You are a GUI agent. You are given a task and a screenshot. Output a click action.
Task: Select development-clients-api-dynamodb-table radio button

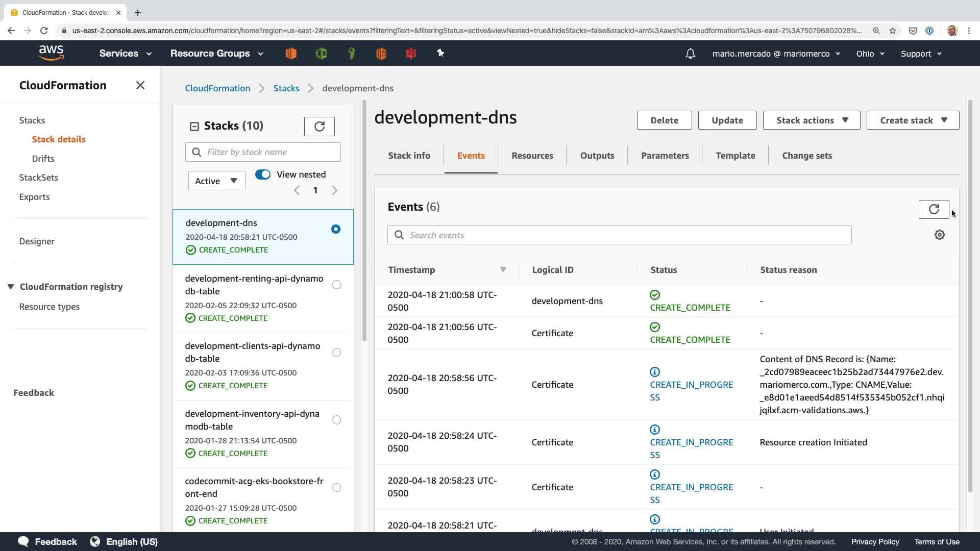(x=336, y=352)
